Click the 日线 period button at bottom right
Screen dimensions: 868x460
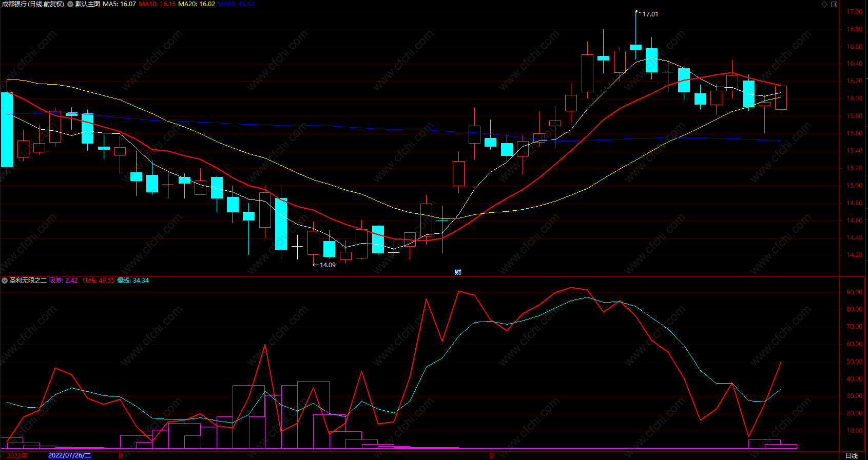point(852,455)
